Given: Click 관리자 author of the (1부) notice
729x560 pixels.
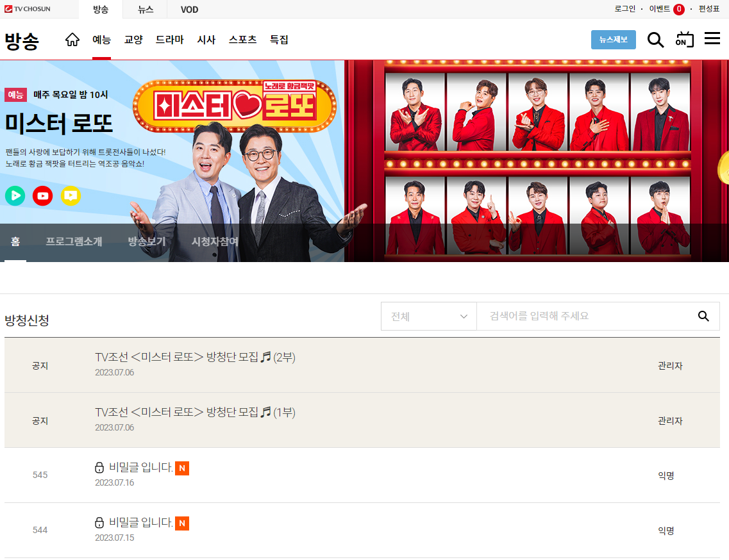Looking at the screenshot, I should coord(670,420).
